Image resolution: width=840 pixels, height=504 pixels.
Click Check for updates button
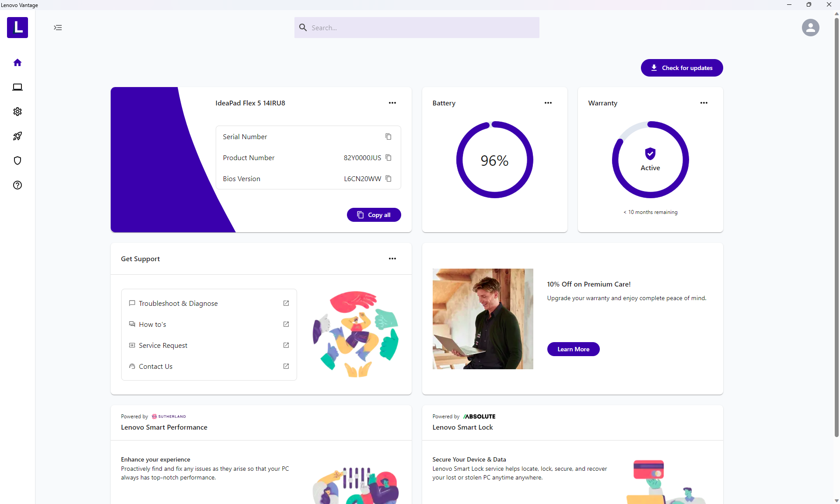(682, 68)
